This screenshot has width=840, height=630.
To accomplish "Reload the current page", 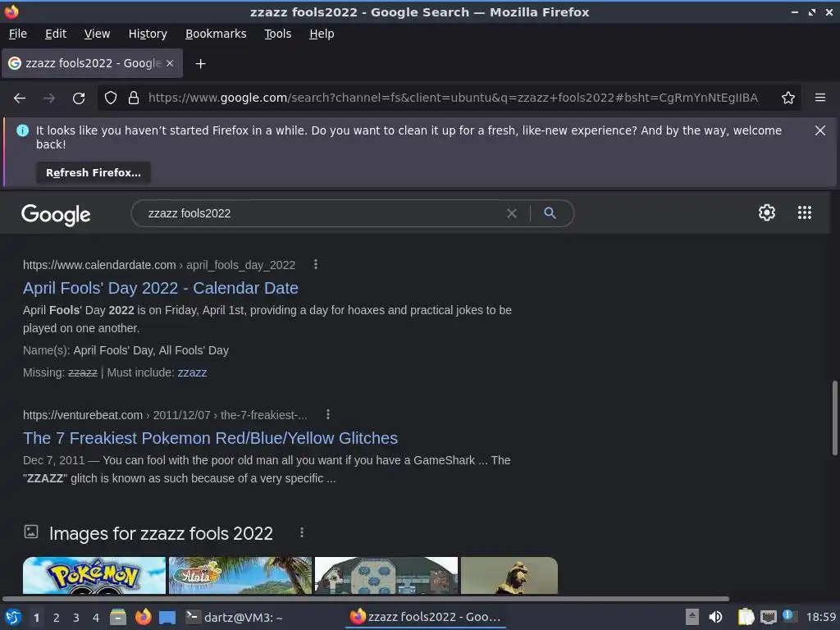I will click(79, 98).
